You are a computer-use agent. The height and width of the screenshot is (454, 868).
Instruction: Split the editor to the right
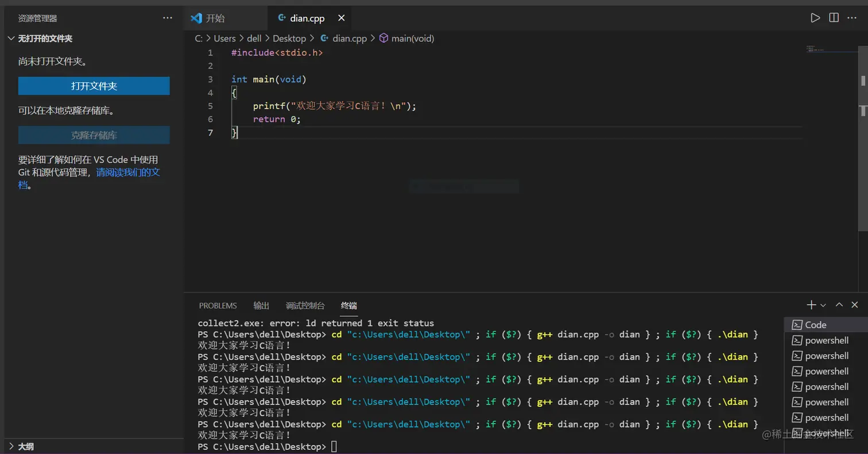point(834,18)
